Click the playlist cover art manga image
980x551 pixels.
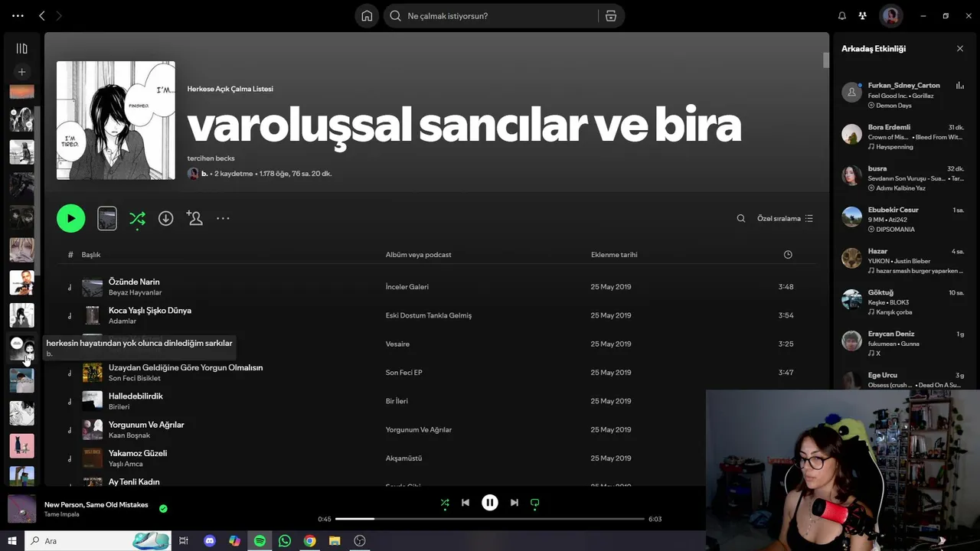116,120
